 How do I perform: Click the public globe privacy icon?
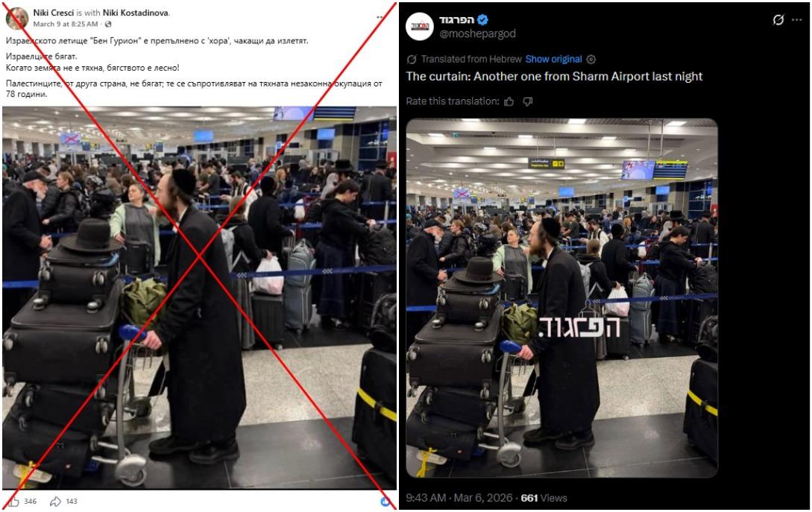(108, 25)
